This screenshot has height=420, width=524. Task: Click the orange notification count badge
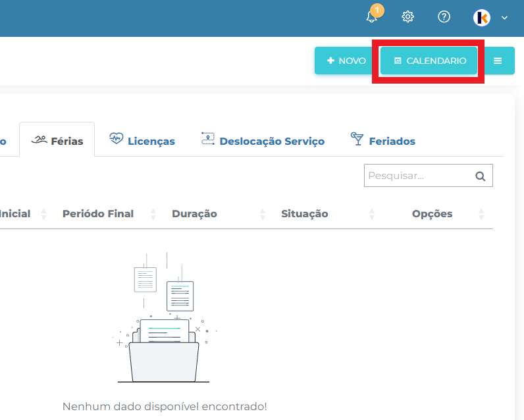(377, 10)
